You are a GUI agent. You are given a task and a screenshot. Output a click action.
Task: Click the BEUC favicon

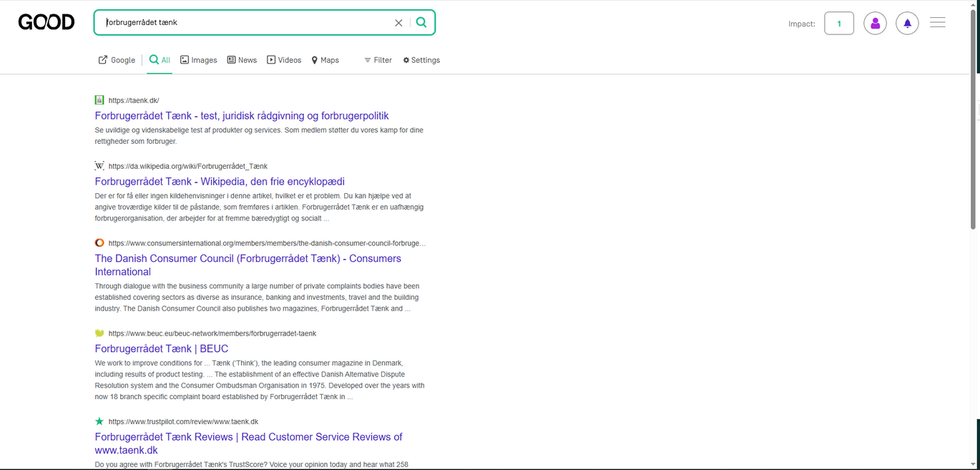[99, 333]
